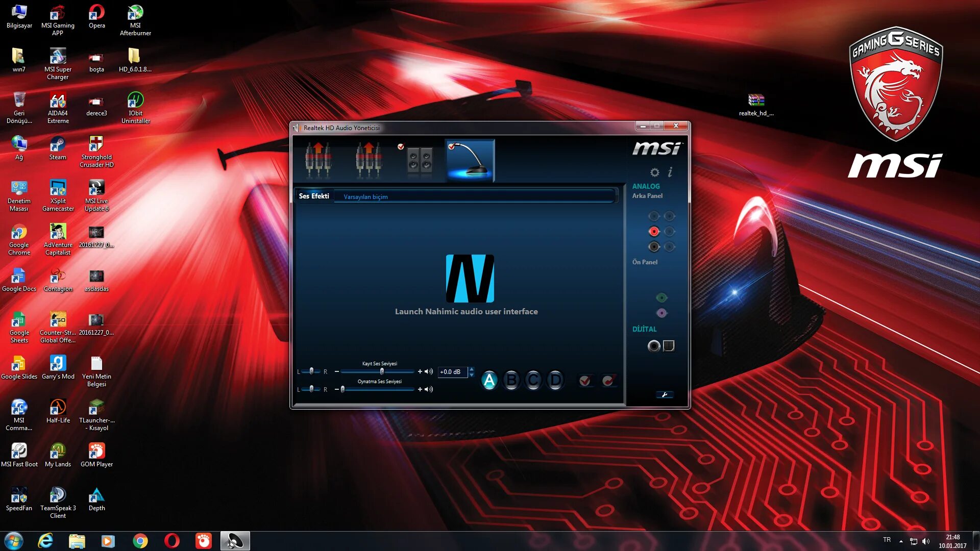Viewport: 980px width, 551px height.
Task: Click the +0.0 dB value field
Action: pyautogui.click(x=453, y=372)
